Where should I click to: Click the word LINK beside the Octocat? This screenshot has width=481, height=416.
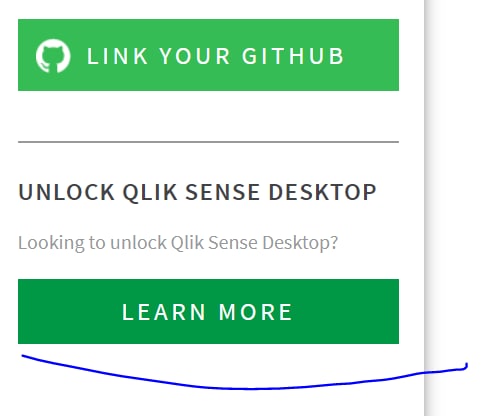tap(117, 56)
